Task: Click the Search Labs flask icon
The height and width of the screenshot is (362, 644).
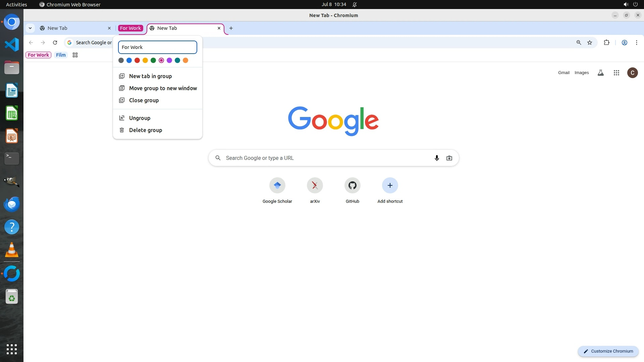Action: tap(600, 73)
